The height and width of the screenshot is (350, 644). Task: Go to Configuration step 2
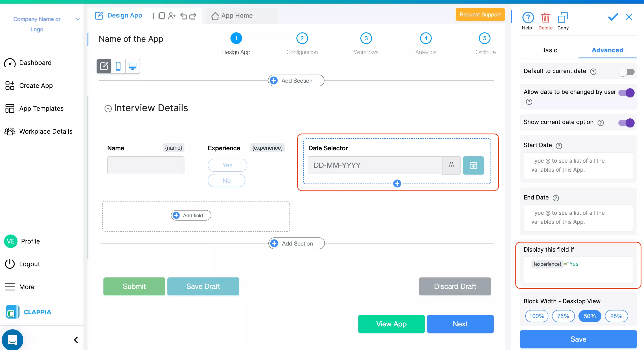click(302, 38)
